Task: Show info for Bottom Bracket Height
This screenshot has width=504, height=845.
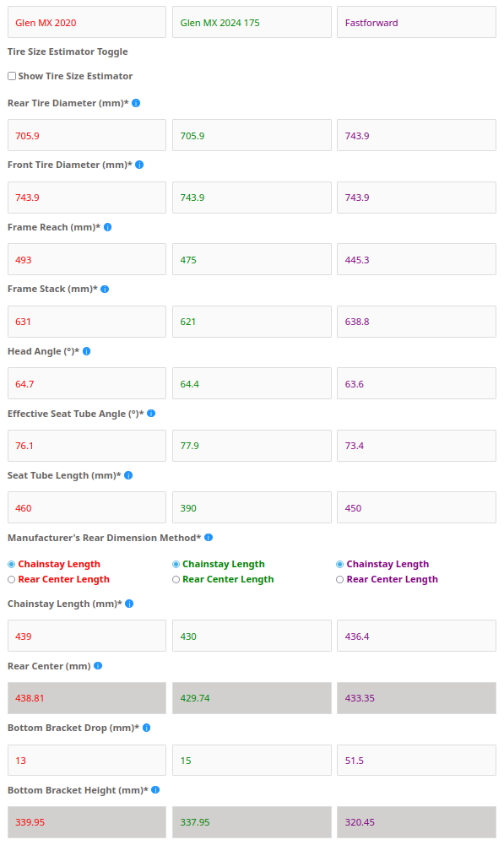Action: pyautogui.click(x=155, y=789)
